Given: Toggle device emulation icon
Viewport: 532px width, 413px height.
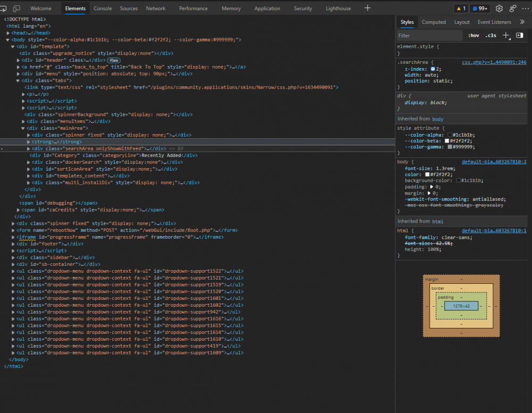Looking at the screenshot, I should [16, 9].
